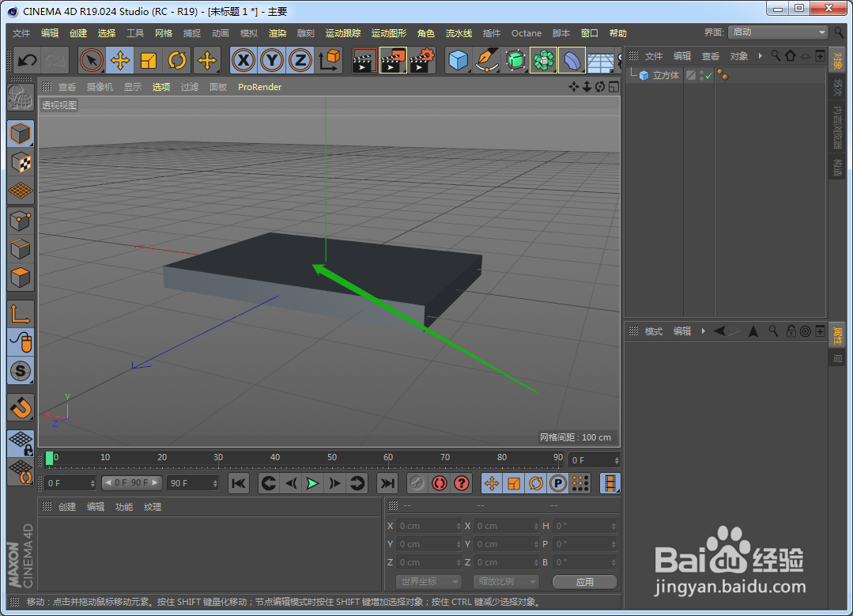Screen dimensions: 853x616
Task: Toggle 立方体 enable green checkmark
Action: [709, 76]
